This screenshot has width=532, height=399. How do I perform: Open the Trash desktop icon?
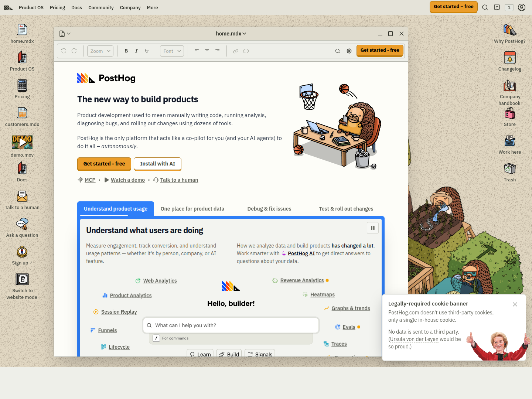click(x=510, y=172)
